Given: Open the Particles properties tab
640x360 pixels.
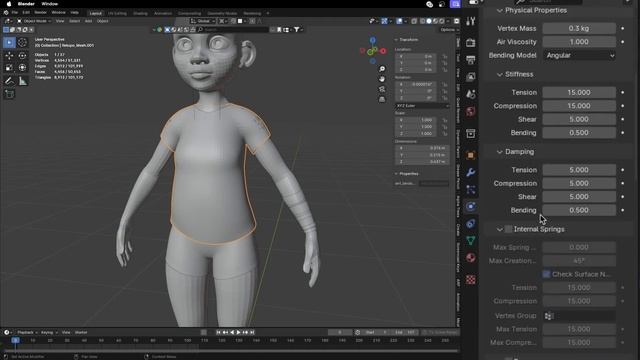Looking at the screenshot, I should click(x=471, y=189).
